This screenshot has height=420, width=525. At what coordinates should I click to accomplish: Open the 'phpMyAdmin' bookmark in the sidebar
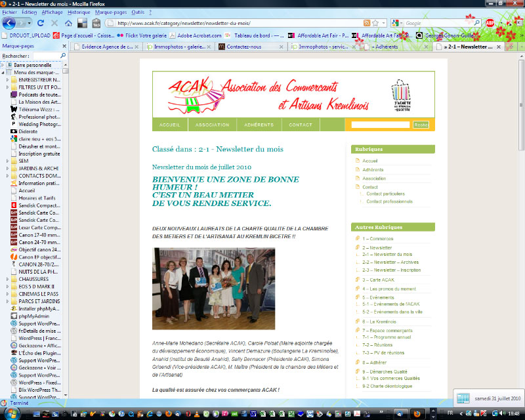pyautogui.click(x=34, y=316)
